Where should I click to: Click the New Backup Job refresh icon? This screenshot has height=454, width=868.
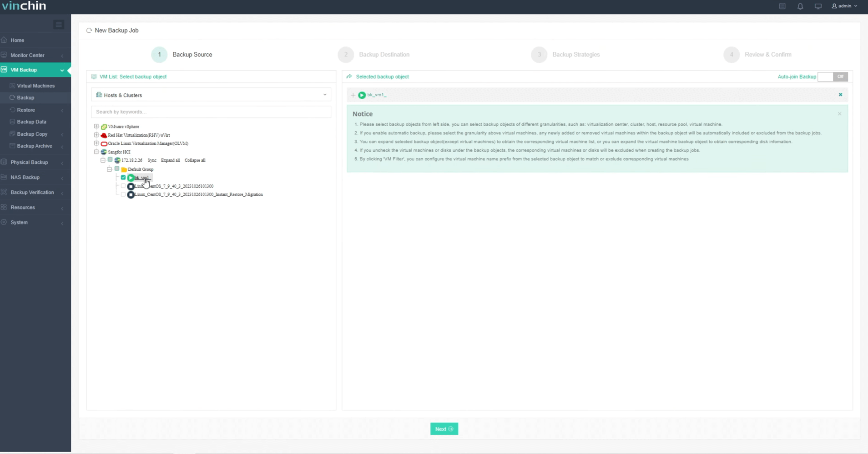coord(89,31)
